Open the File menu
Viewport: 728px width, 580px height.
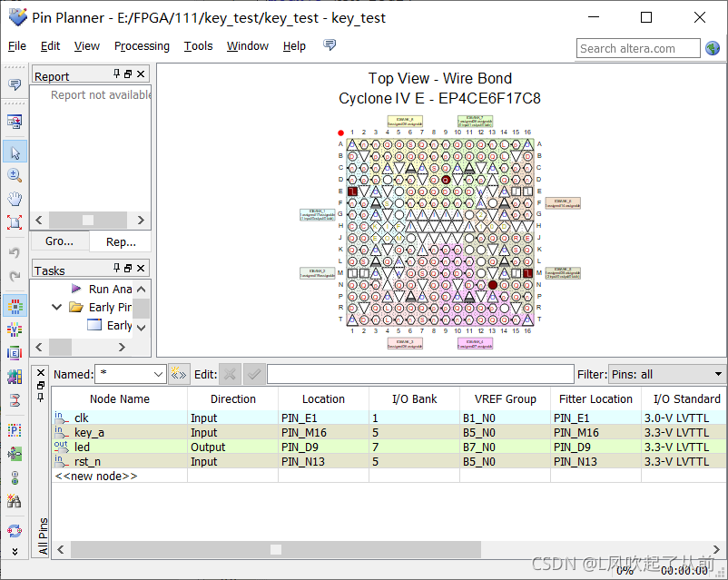[17, 46]
